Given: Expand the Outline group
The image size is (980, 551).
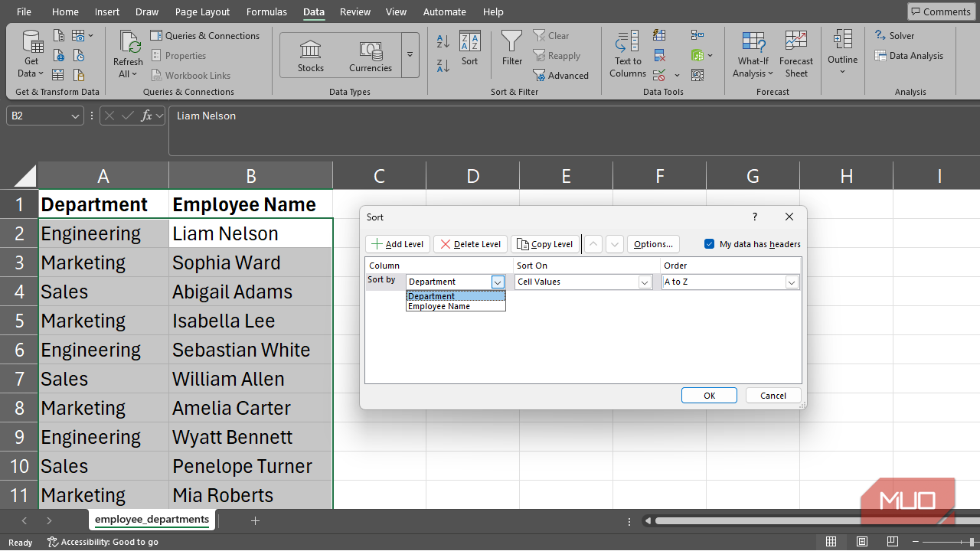Looking at the screenshot, I should pos(842,54).
